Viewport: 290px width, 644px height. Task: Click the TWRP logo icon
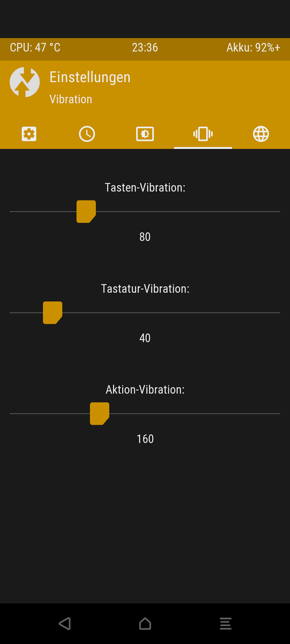[x=24, y=82]
